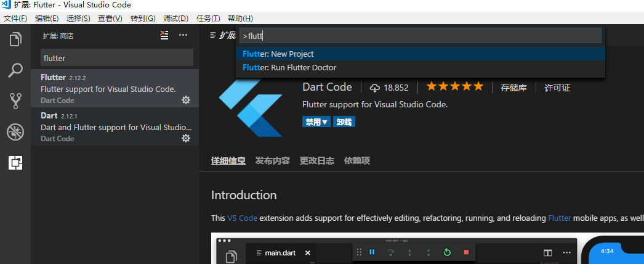Switch to the 详细信息 tab
Screen dimensions: 644x264
coord(228,160)
